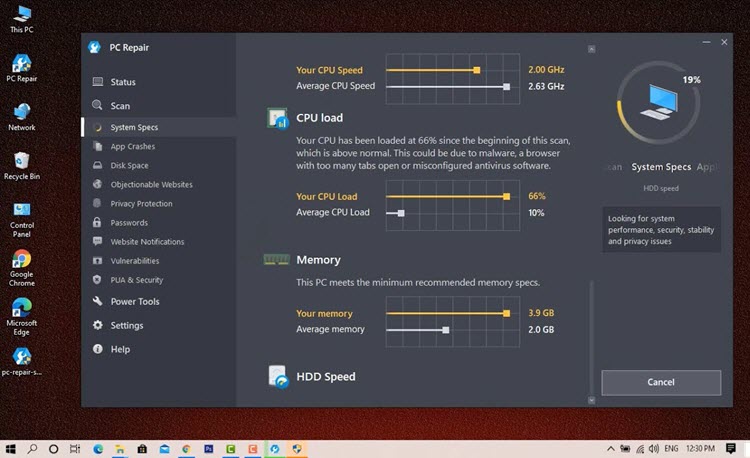
Task: Select Vulnerabilities in the sidebar
Action: pos(158,261)
